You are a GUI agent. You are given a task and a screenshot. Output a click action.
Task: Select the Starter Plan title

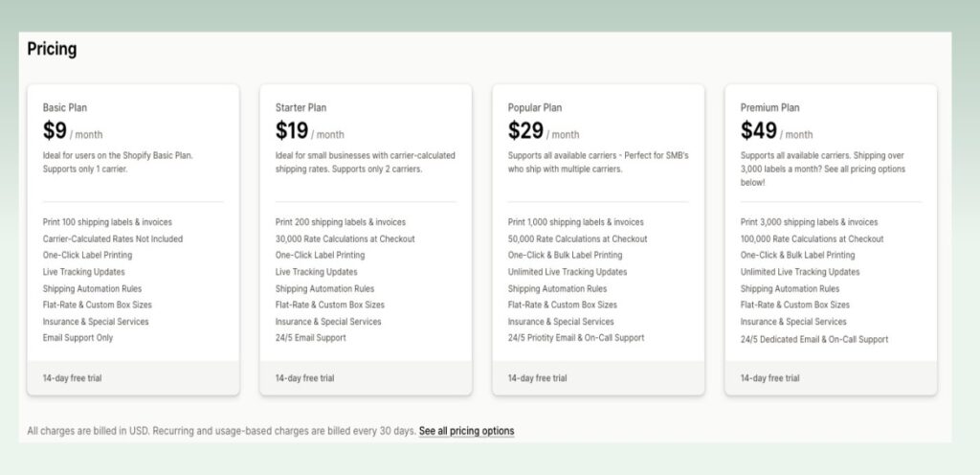click(301, 107)
